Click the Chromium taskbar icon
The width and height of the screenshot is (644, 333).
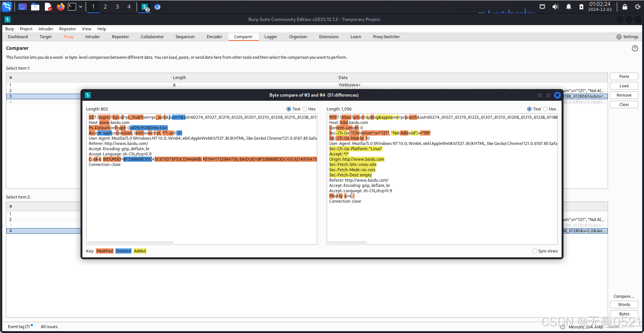click(x=157, y=7)
